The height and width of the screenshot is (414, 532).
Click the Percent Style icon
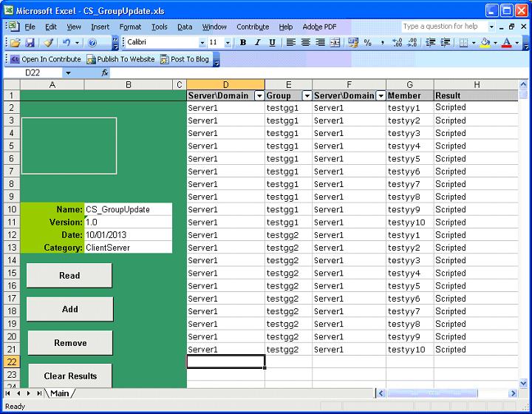(367, 43)
